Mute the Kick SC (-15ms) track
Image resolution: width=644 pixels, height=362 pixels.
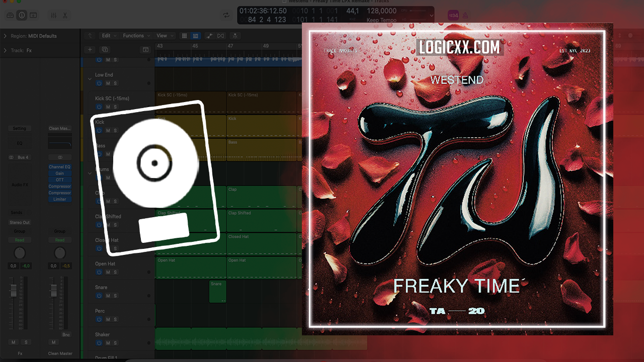click(x=108, y=107)
